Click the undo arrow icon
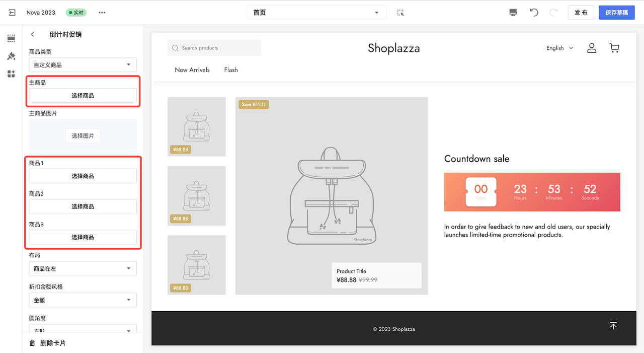This screenshot has height=353, width=644. click(x=534, y=13)
